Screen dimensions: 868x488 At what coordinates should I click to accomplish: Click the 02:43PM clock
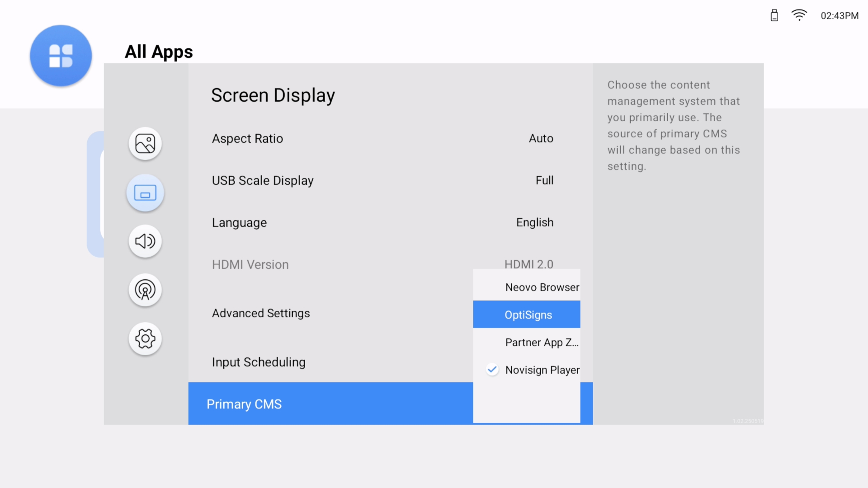coord(839,16)
